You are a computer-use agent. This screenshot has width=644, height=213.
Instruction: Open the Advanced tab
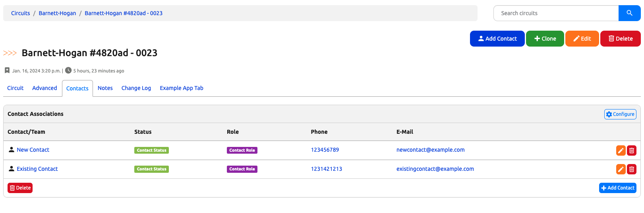(44, 88)
